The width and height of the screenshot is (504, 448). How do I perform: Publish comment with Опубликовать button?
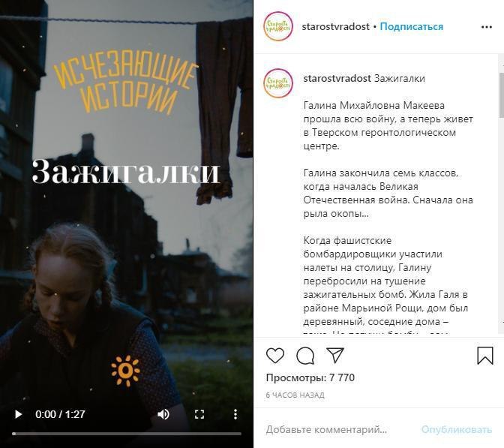click(x=457, y=430)
